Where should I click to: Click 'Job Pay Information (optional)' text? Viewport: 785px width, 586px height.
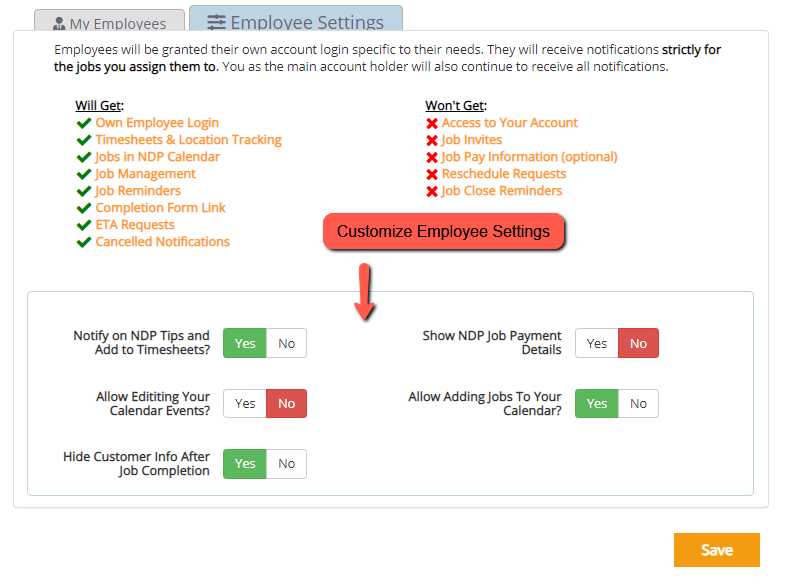[530, 157]
